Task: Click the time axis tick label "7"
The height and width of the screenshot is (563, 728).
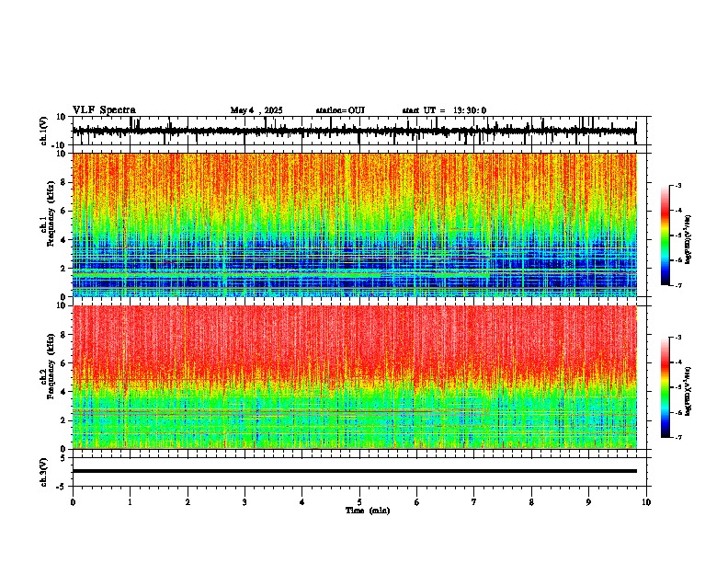Action: tap(474, 502)
